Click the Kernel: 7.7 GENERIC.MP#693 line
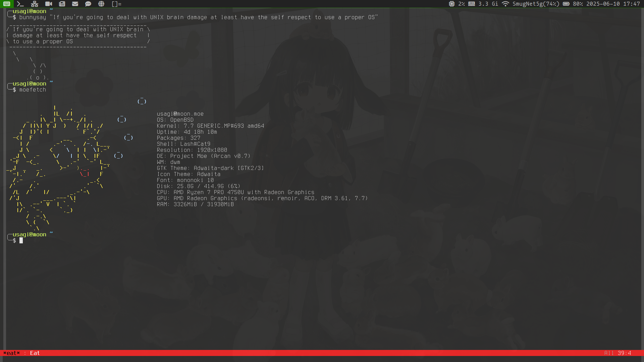Screen dimensions: 644x362 [210, 126]
